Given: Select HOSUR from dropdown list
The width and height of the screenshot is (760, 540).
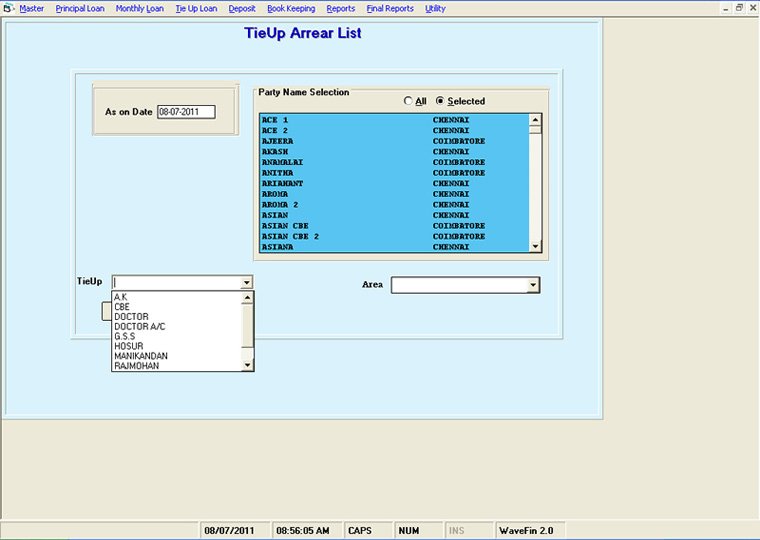Looking at the screenshot, I should (128, 346).
